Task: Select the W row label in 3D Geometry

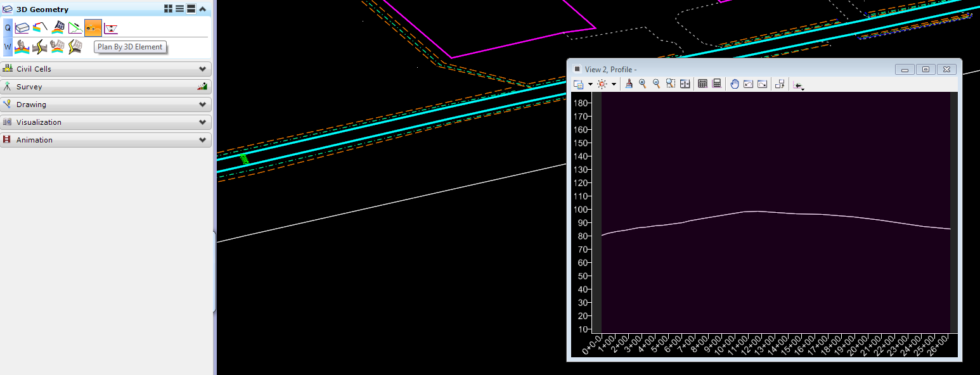Action: click(8, 47)
